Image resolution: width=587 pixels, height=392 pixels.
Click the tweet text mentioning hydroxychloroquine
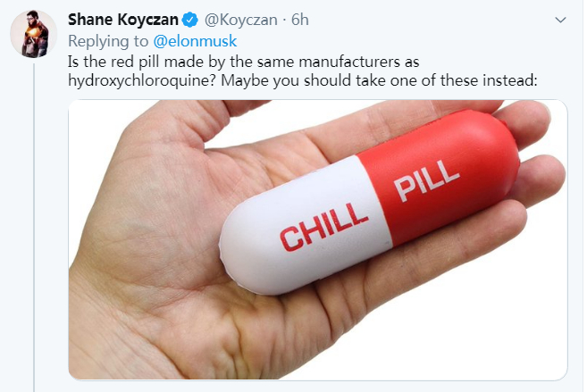pos(303,71)
